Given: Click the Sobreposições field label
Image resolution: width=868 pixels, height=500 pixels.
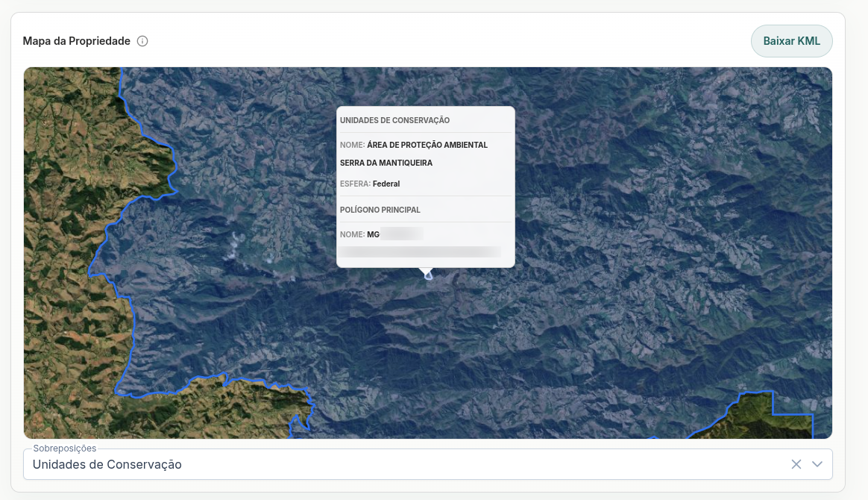Looking at the screenshot, I should click(x=64, y=448).
